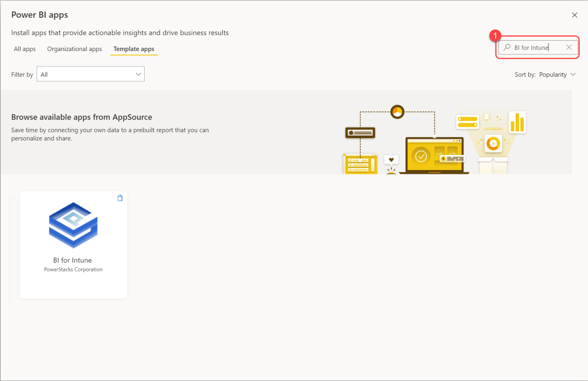The image size is (588, 381).
Task: Click the 'Browse available apps from AppSource' heading
Action: 82,118
